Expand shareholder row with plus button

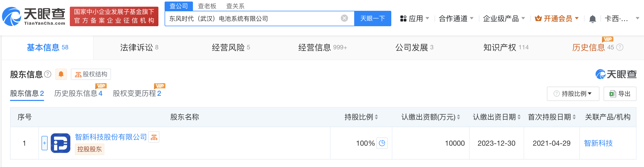click(x=45, y=143)
